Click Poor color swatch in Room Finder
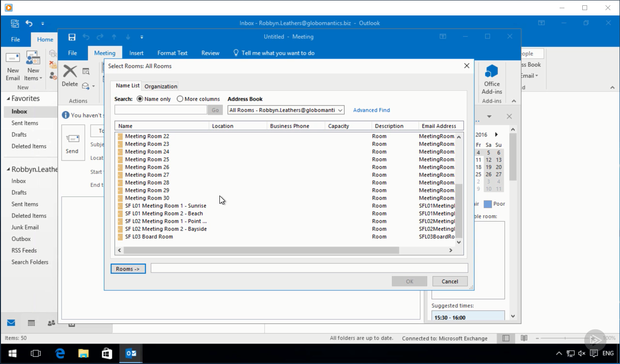 coord(488,204)
